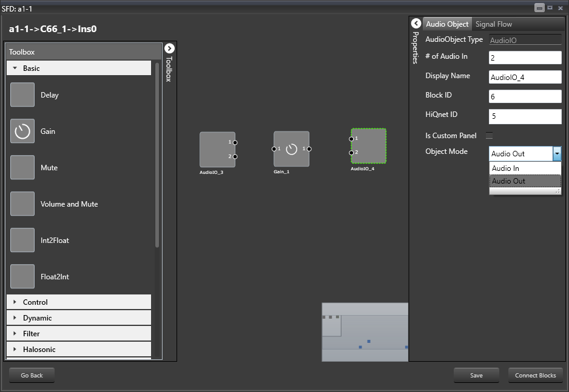569x392 pixels.
Task: Click input pin 2 of AudioIO_4
Action: 351,153
